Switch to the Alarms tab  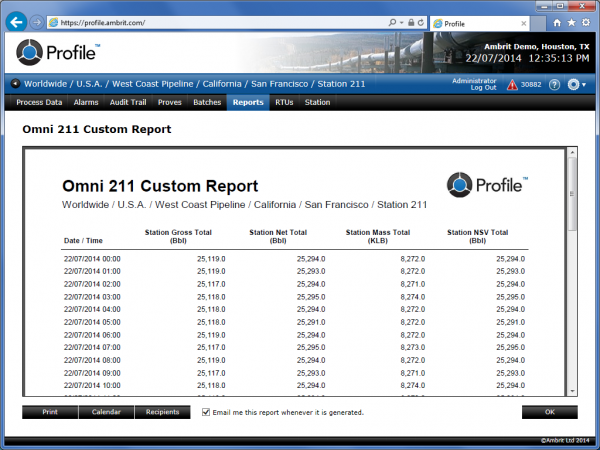[86, 102]
